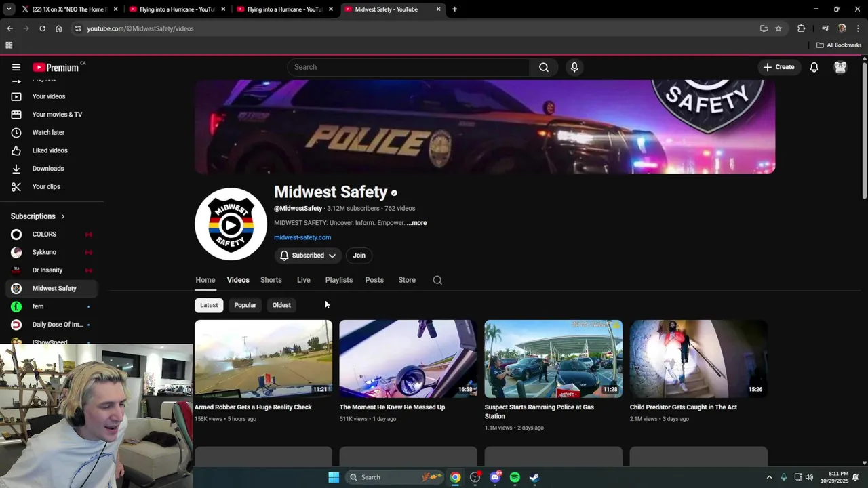This screenshot has width=868, height=488.
Task: Show hidden system tray icons
Action: point(769,477)
